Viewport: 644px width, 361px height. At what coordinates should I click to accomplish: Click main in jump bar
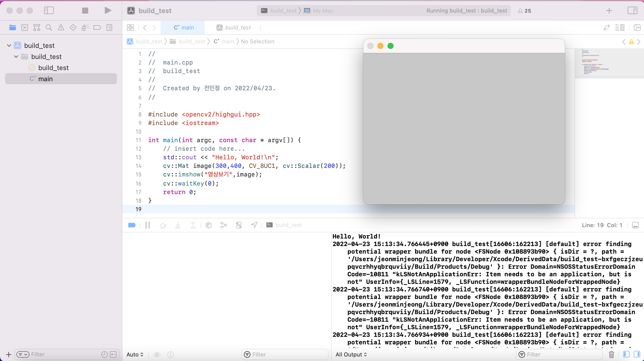[224, 41]
